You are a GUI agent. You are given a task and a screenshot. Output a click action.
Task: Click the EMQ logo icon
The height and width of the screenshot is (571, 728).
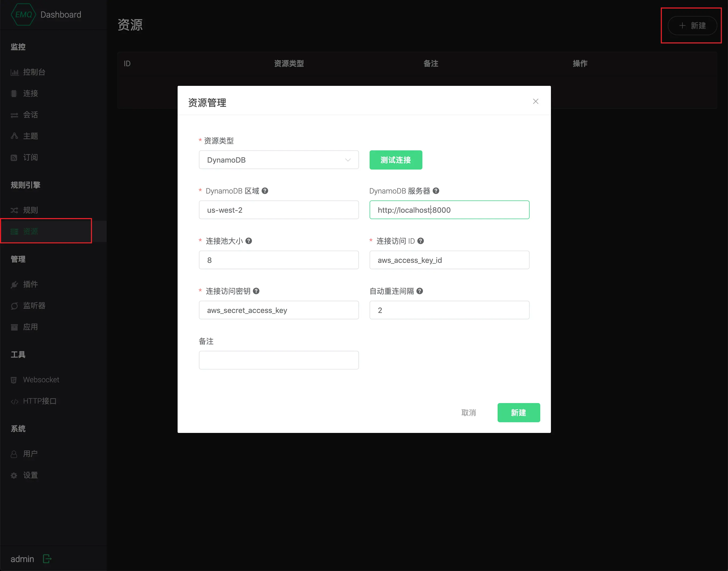[23, 14]
